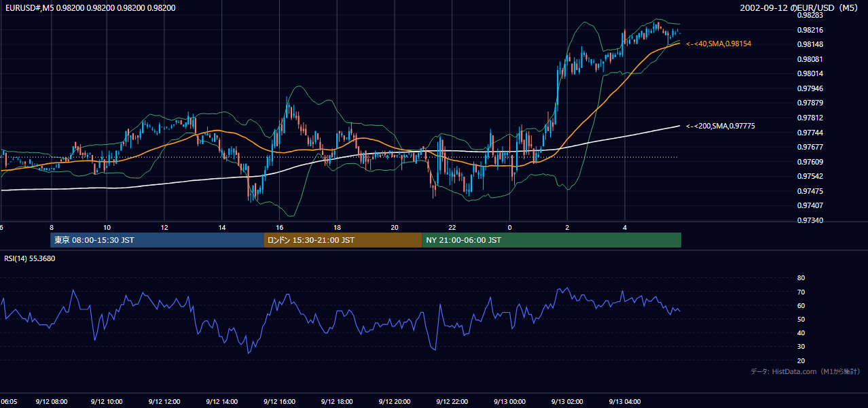Click the 40 SMA label 0.98154
This screenshot has height=408, width=868.
[719, 44]
